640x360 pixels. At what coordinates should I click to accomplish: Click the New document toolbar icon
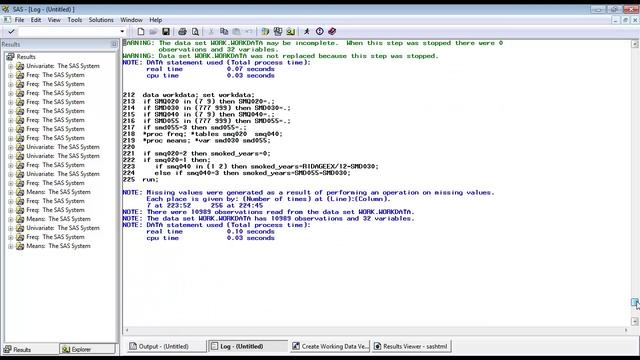point(140,31)
